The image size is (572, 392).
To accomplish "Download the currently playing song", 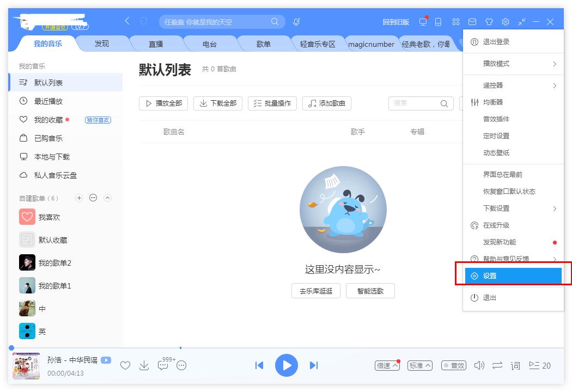I will [x=144, y=365].
